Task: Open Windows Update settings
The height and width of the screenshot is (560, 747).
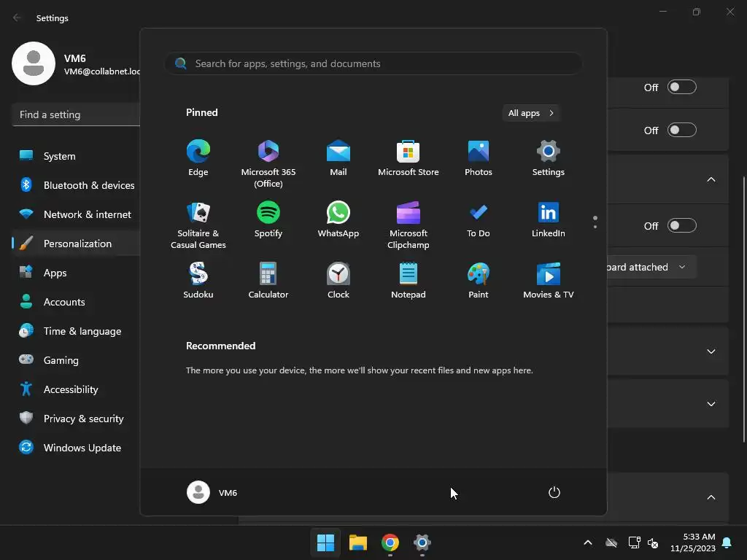Action: coord(76,448)
